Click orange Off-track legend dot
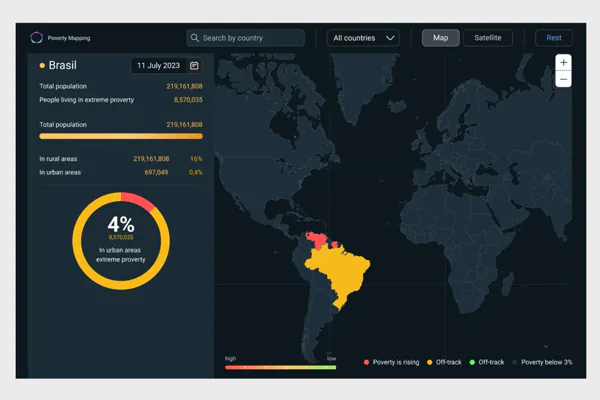 click(429, 362)
